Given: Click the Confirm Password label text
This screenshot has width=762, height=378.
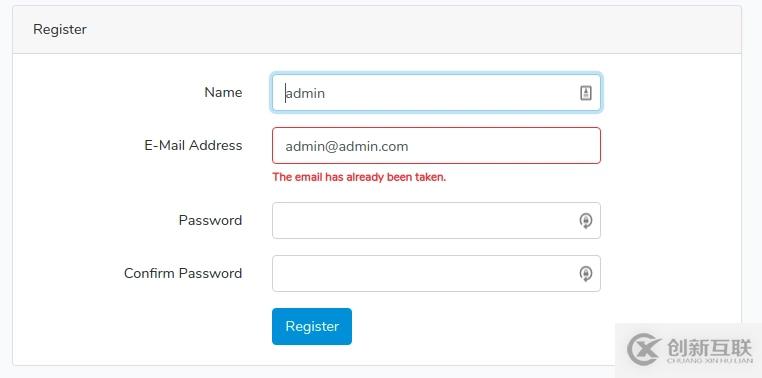Looking at the screenshot, I should tap(183, 273).
